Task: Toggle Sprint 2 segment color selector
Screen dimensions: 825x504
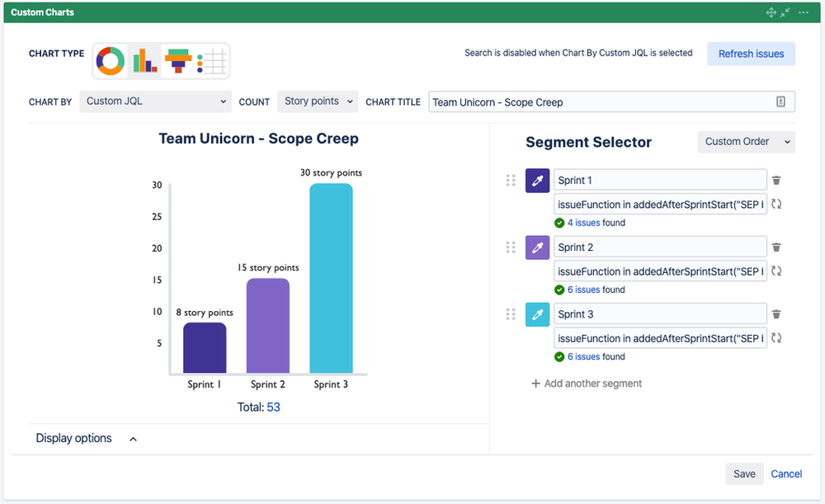Action: 537,247
